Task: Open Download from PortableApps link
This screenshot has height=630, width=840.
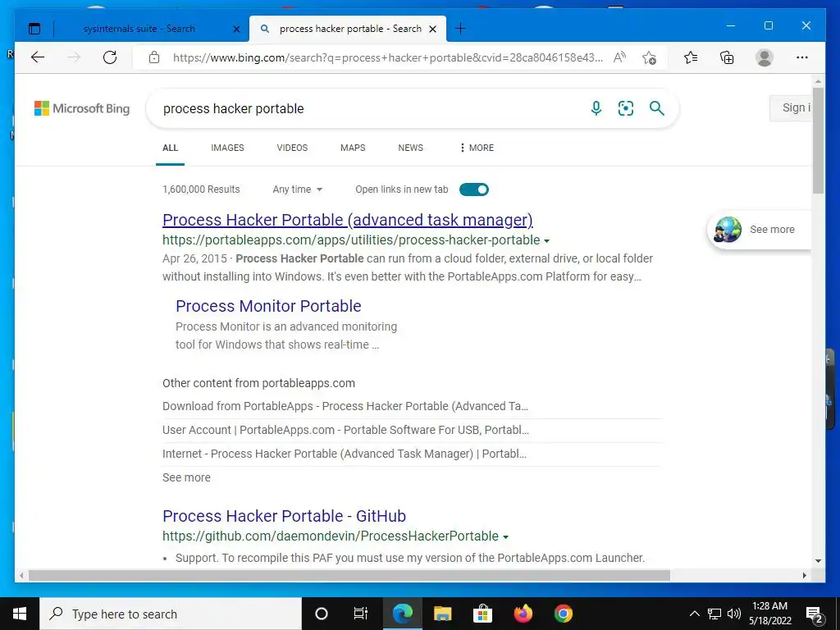Action: pos(345,406)
